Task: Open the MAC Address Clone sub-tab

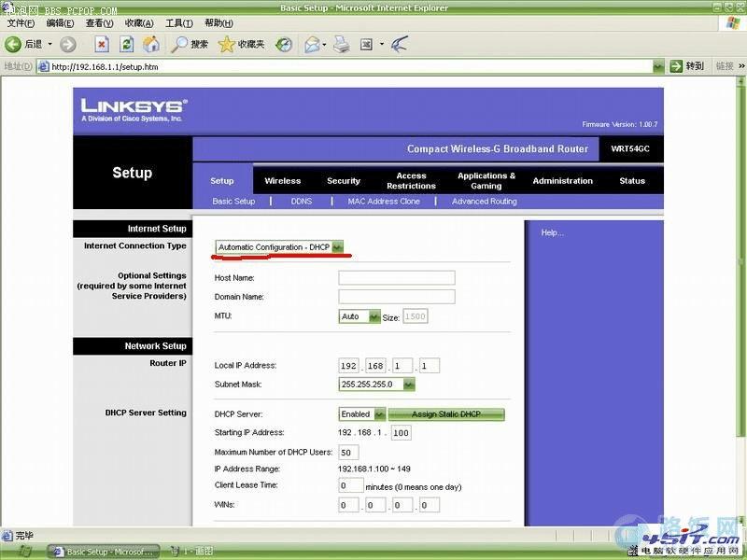Action: pos(384,202)
